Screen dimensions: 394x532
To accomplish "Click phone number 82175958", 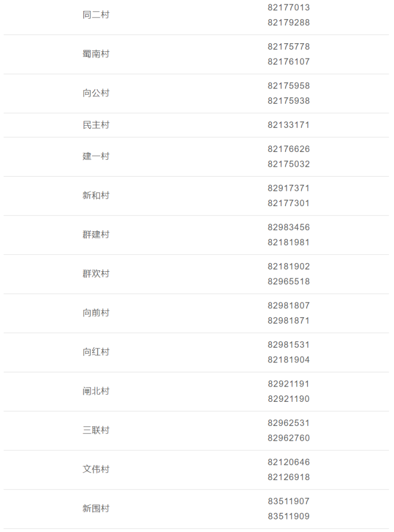I will pos(288,86).
